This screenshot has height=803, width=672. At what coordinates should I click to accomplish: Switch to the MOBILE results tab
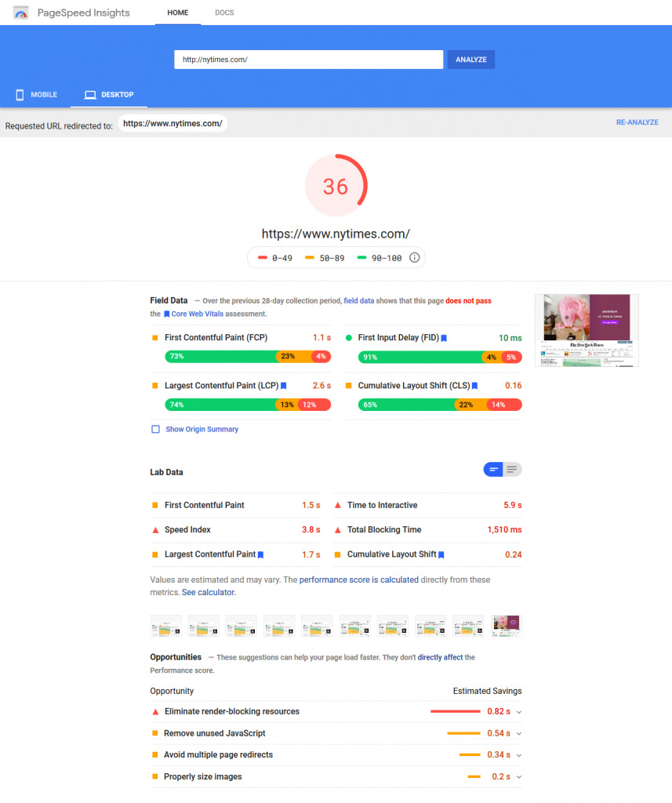36,95
